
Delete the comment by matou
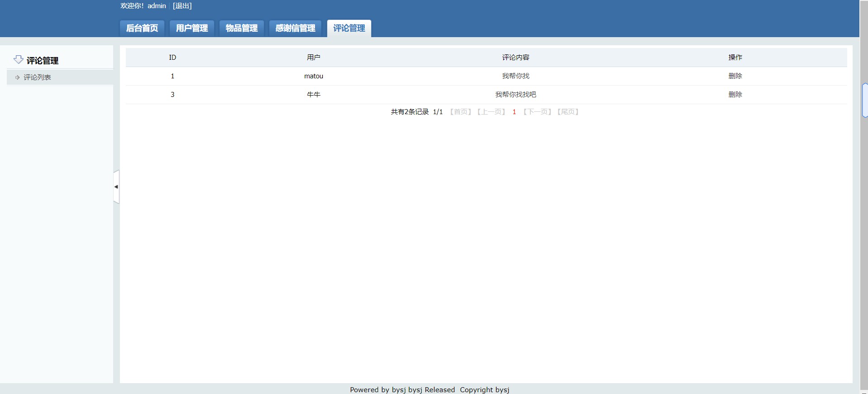(x=735, y=76)
